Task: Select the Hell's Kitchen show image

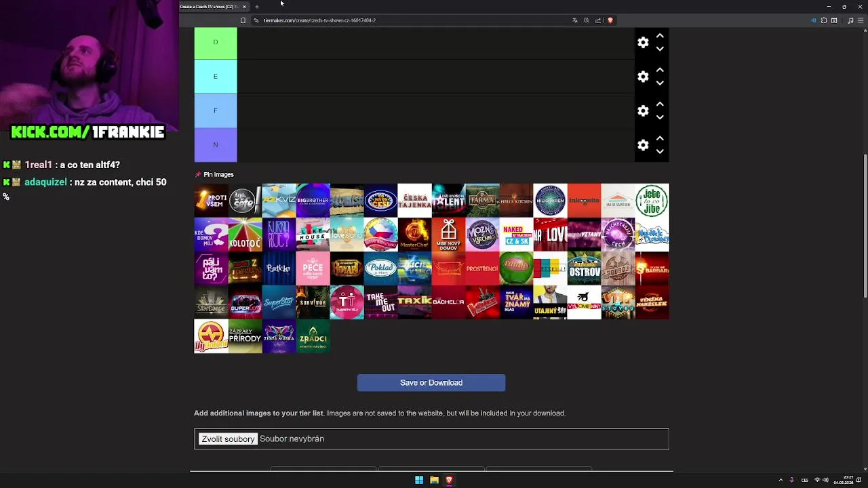Action: tap(516, 201)
